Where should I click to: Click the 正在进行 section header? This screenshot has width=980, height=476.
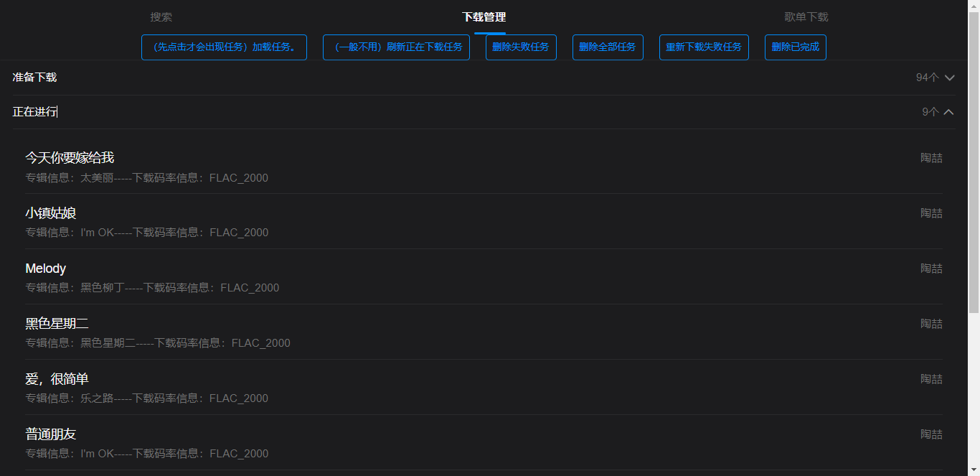(x=484, y=112)
